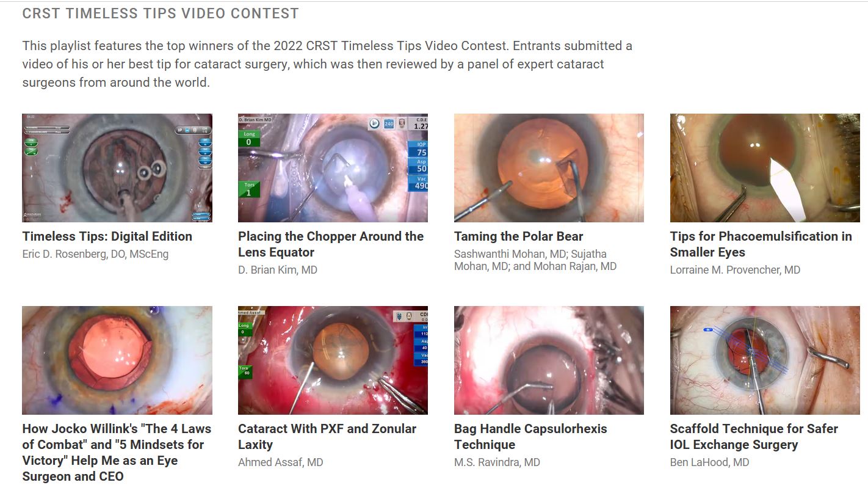This screenshot has height=485, width=868.
Task: Open the Cataract With PXF video thumbnail
Action: pyautogui.click(x=333, y=360)
